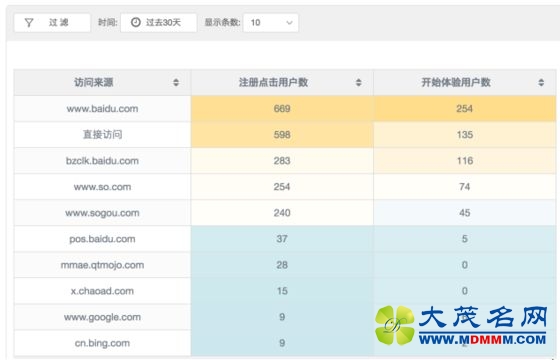Click the 283 cell for bzclk.baidu.com
This screenshot has height=360, width=560.
(282, 161)
